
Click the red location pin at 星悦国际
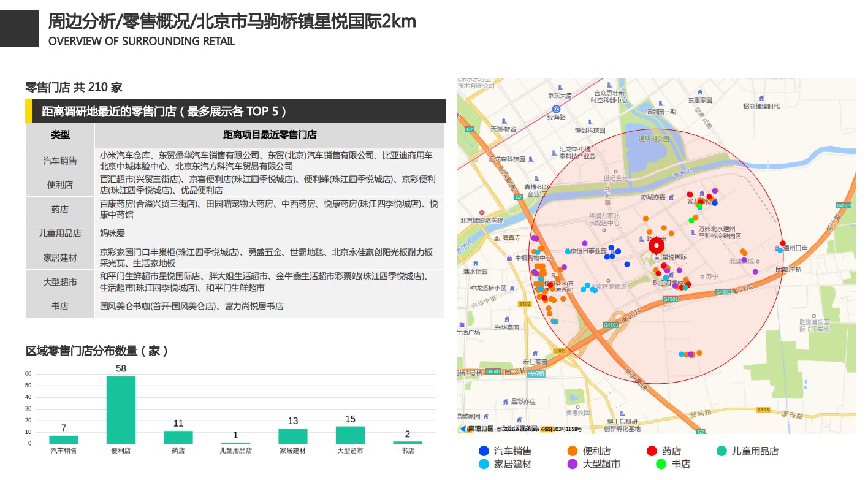point(657,246)
